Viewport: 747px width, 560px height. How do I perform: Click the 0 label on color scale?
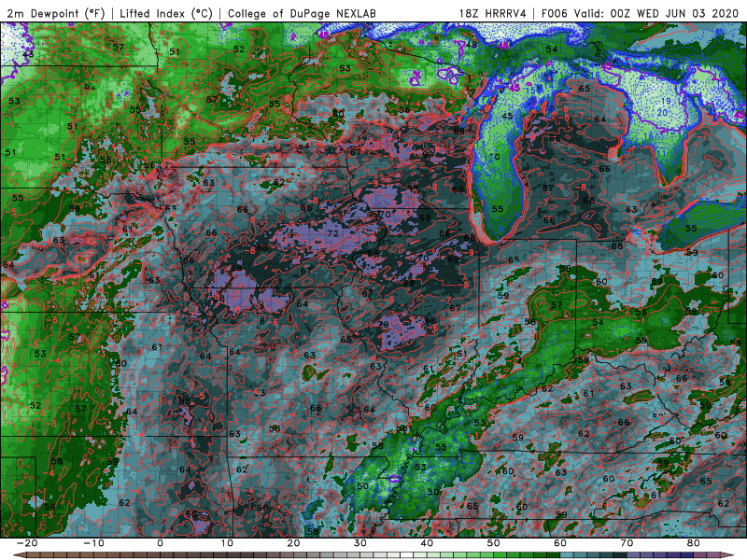coord(160,543)
